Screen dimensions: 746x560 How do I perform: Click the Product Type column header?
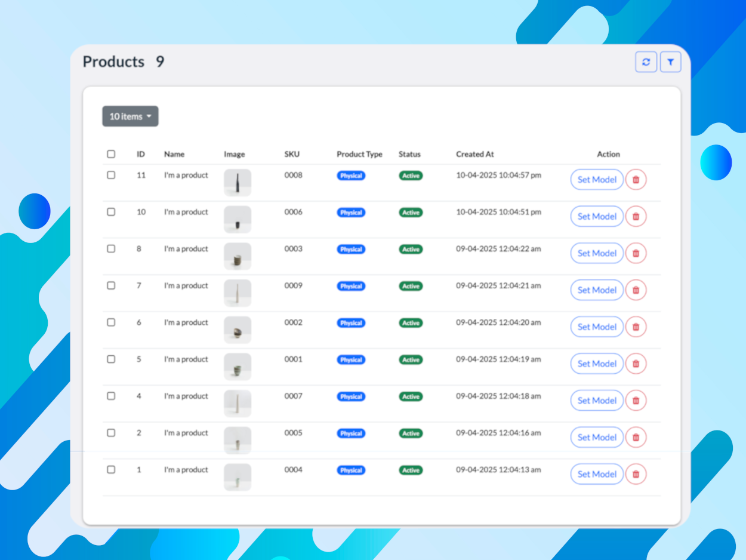pos(359,154)
